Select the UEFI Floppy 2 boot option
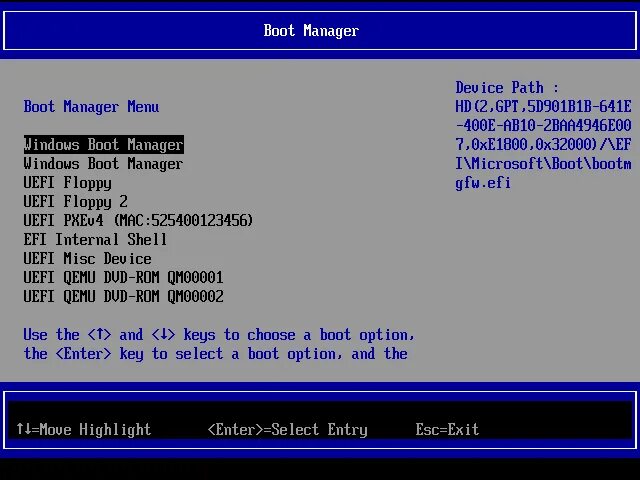This screenshot has width=640, height=480. tap(76, 202)
